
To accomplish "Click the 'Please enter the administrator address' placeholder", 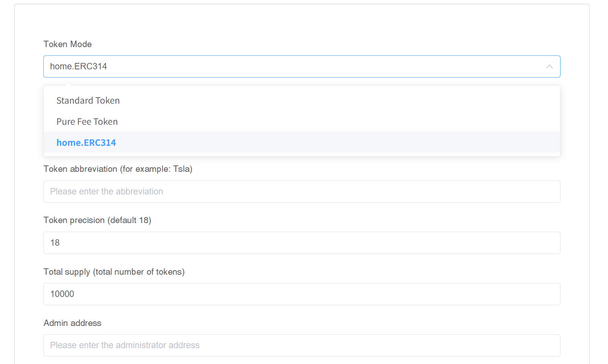I will pyautogui.click(x=125, y=346).
